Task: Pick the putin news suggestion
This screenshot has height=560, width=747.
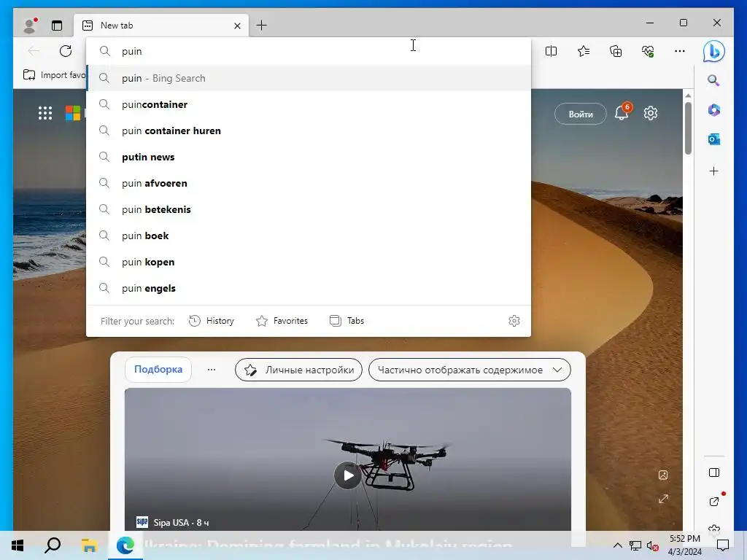Action: click(309, 157)
